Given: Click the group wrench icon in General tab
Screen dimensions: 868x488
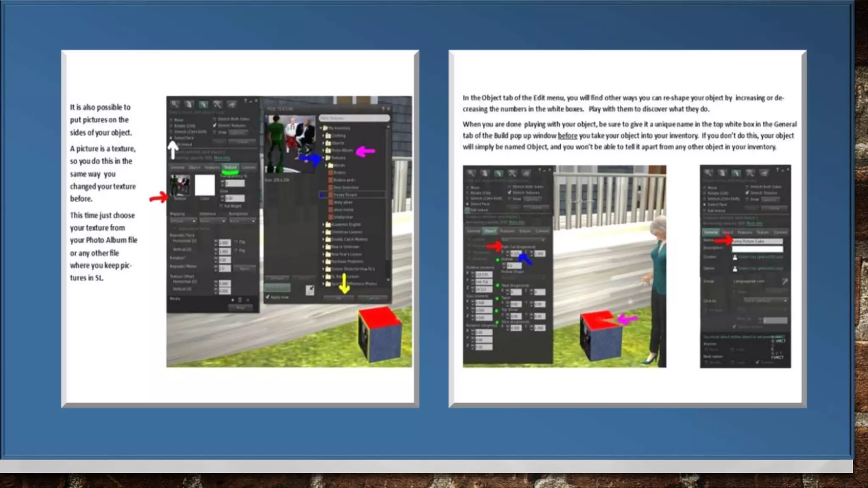Looking at the screenshot, I should pos(785,281).
